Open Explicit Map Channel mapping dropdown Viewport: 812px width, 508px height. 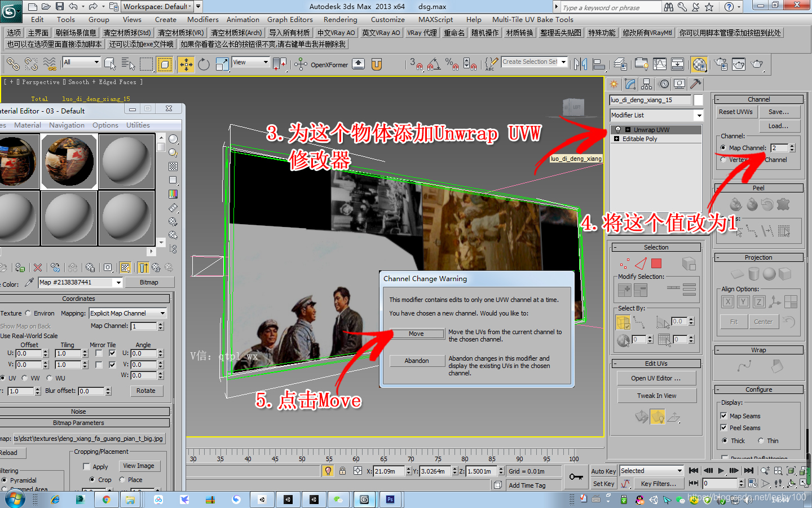pyautogui.click(x=128, y=313)
